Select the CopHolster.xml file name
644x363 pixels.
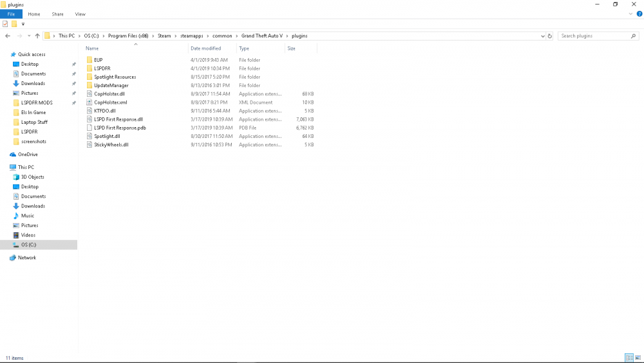(111, 103)
